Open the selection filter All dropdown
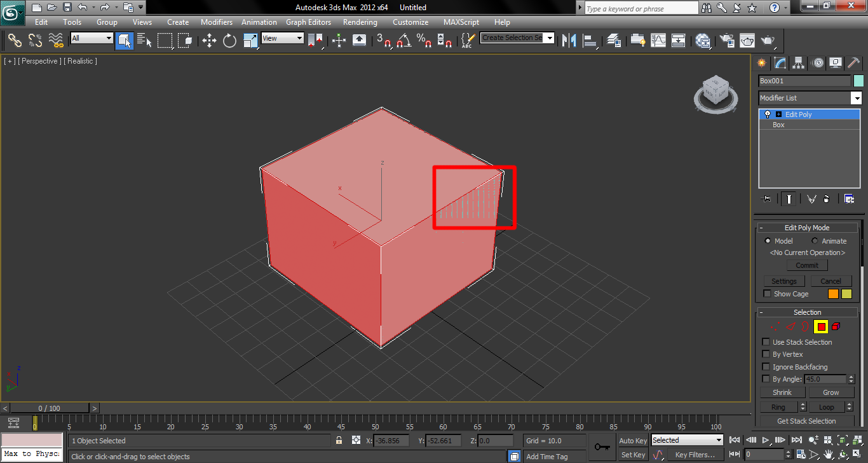The image size is (868, 463). pyautogui.click(x=92, y=38)
